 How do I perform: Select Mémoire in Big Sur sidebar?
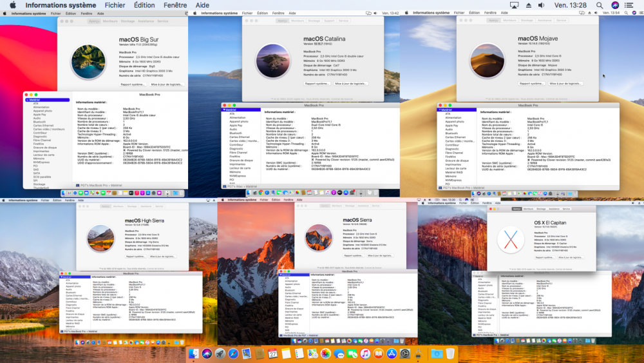pos(39,158)
